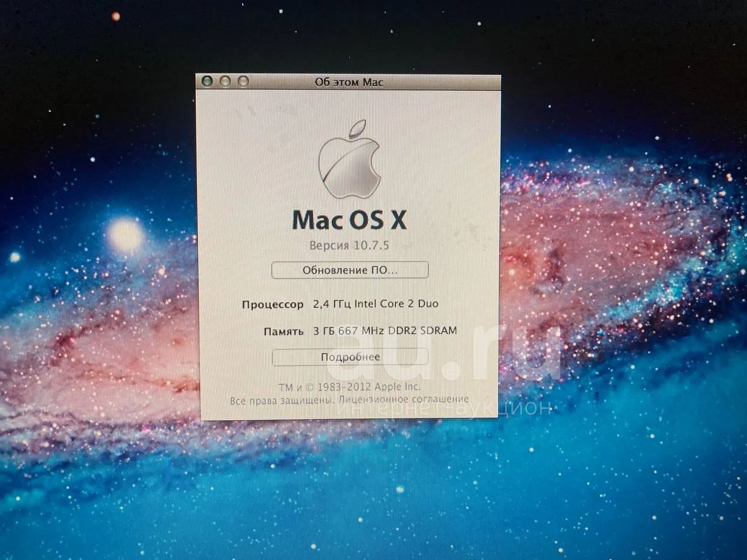Image resolution: width=747 pixels, height=560 pixels.
Task: Click the Процессор label
Action: (x=273, y=304)
